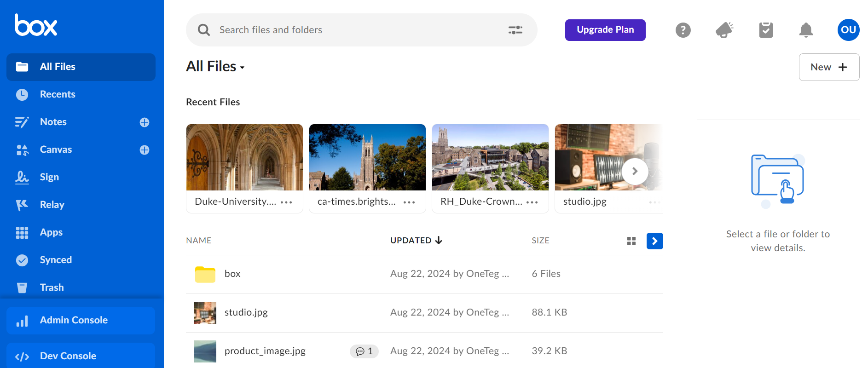This screenshot has height=368, width=868.
Task: Open the New item dropdown
Action: coord(828,67)
